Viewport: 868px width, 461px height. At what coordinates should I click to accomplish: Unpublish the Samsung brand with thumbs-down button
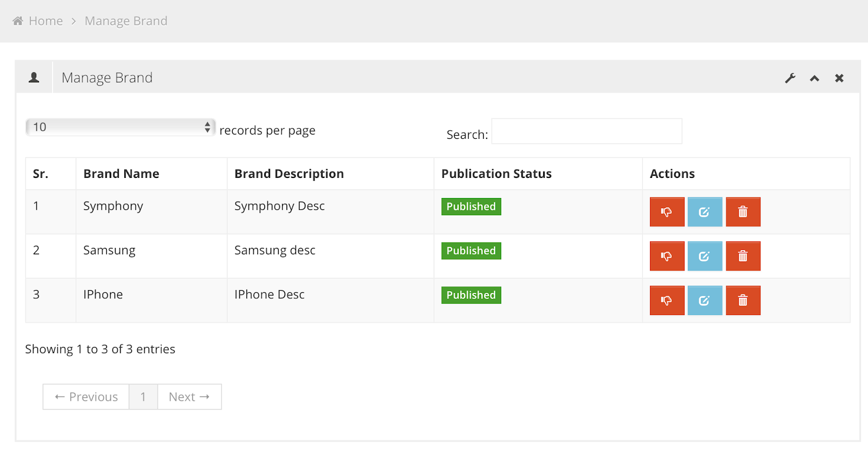[x=667, y=256]
